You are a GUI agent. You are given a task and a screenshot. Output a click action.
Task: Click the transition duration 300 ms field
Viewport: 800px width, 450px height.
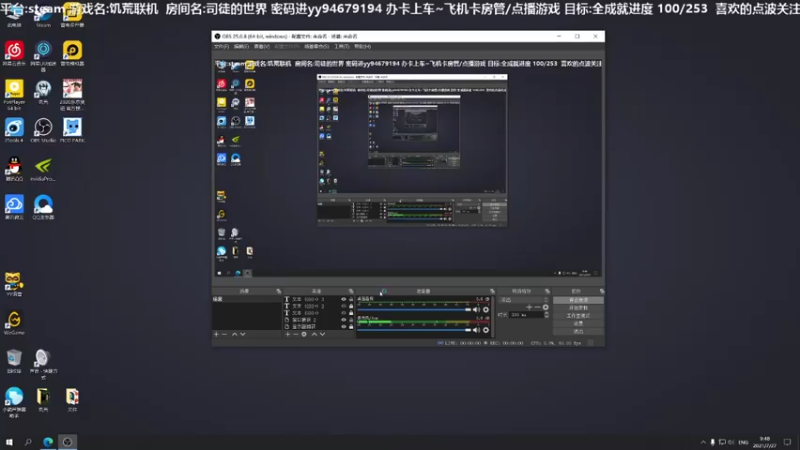[x=526, y=315]
